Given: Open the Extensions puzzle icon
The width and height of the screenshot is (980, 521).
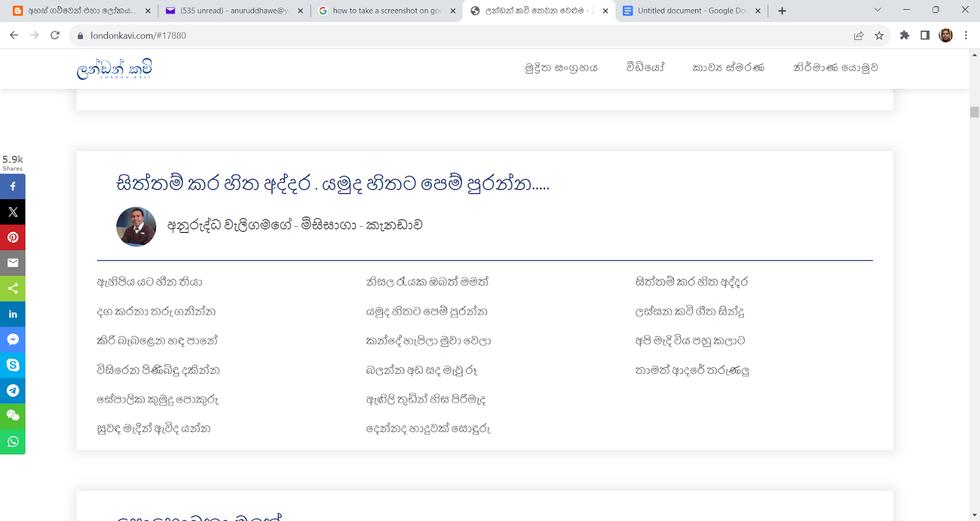Looking at the screenshot, I should [905, 36].
